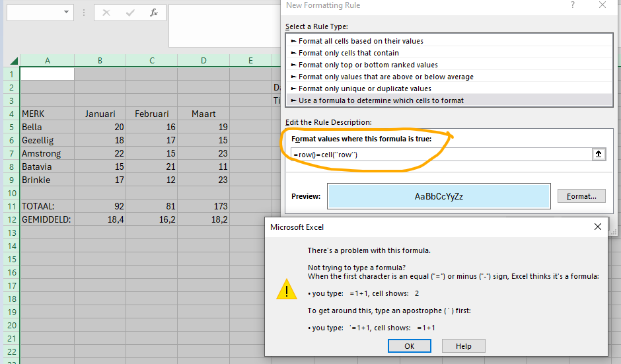Close the New Formatting Rule dialog
This screenshot has width=621, height=364.
click(x=603, y=5)
